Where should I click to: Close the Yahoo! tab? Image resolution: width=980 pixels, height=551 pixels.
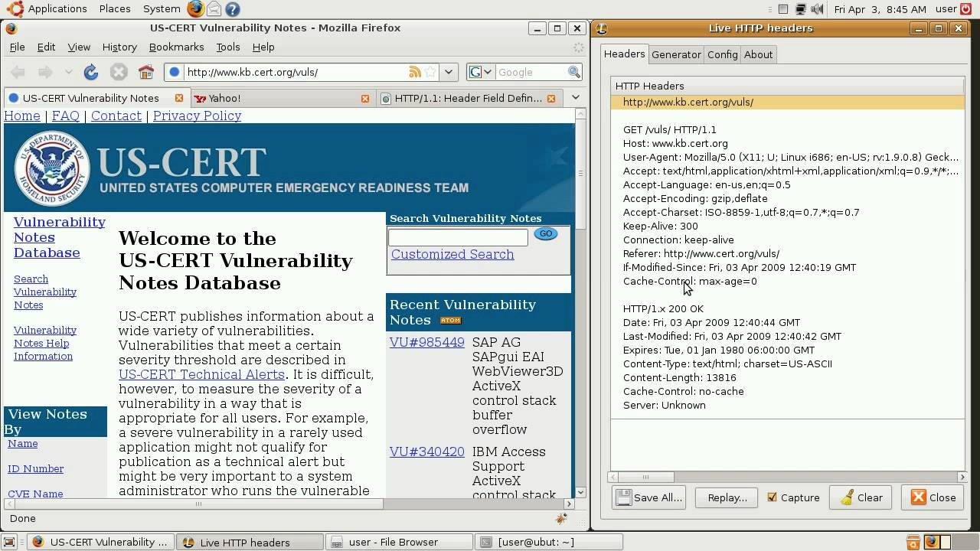(365, 98)
